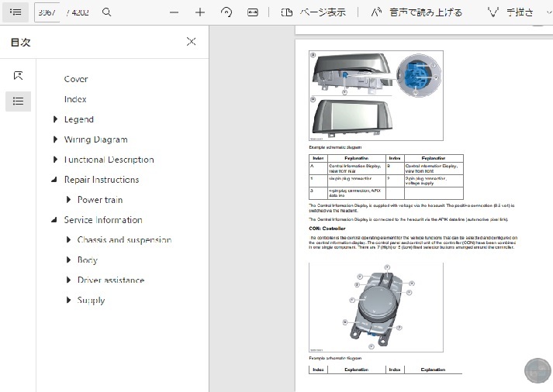Switch to the bookmarks sidebar icon

point(18,75)
